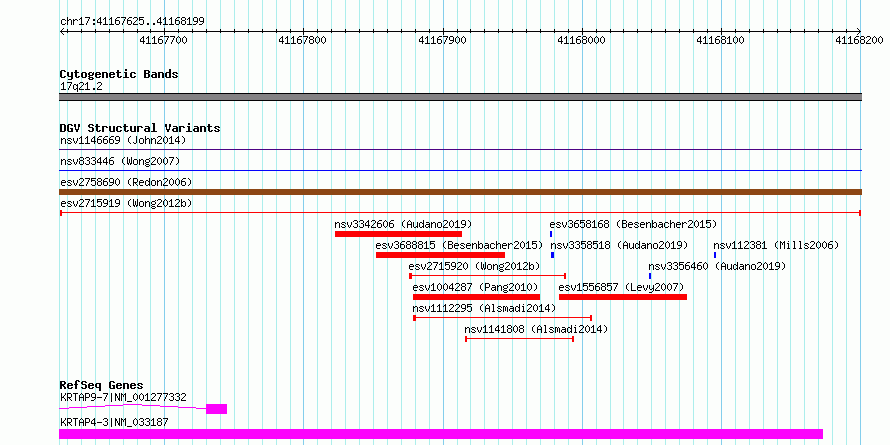890x445 pixels.
Task: Select the nsv1141808 (Alsmadi2014) thin red line
Action: point(519,339)
